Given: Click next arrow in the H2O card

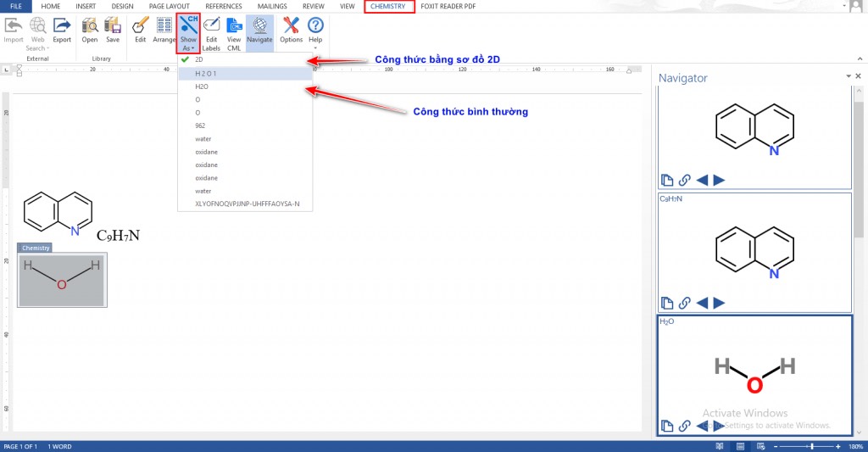Looking at the screenshot, I should coord(719,426).
